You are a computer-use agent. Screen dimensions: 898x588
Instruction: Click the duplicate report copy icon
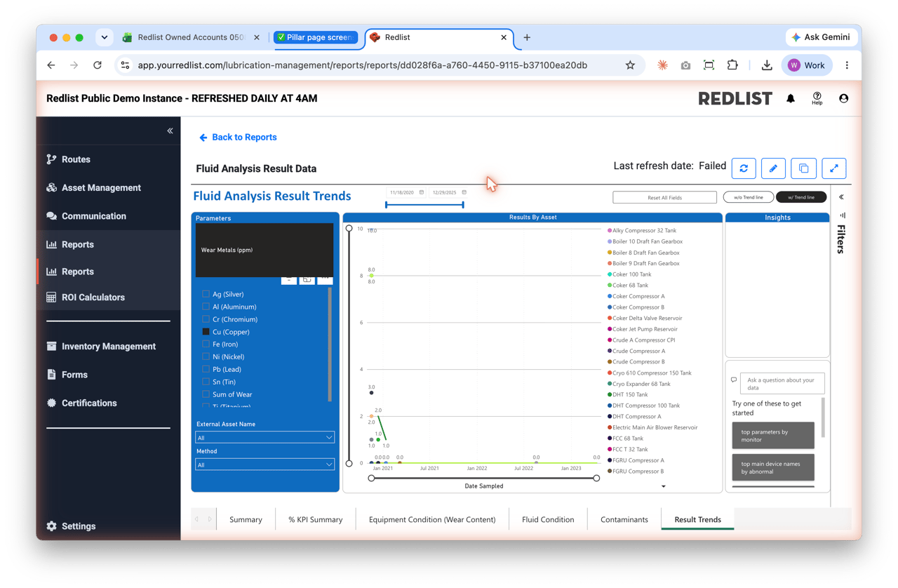coord(804,168)
